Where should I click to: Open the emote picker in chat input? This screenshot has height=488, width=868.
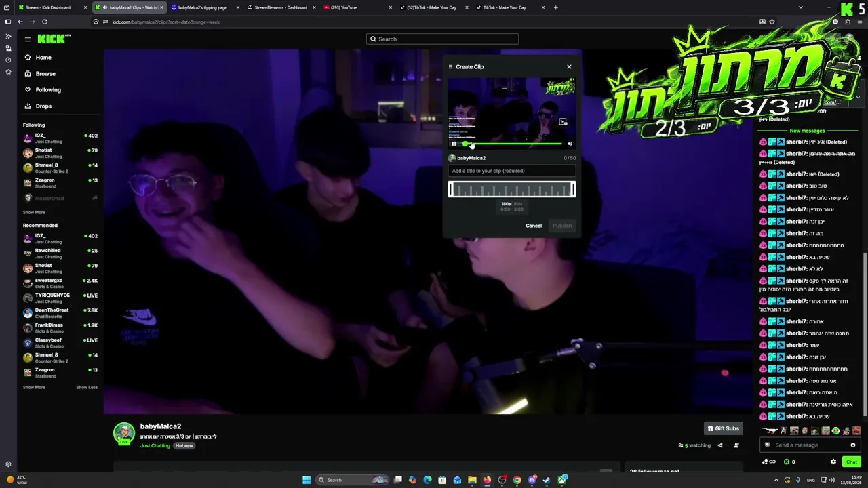tap(853, 445)
